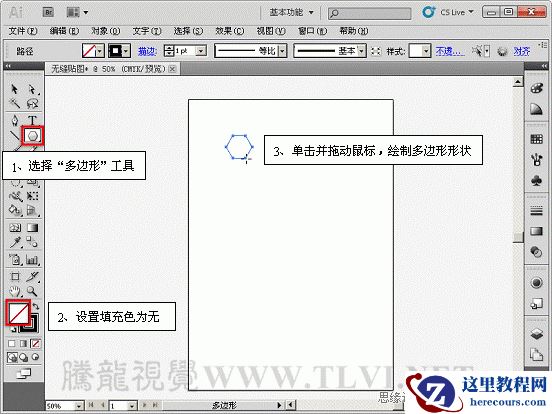Click the 对齐 align link
This screenshot has height=414, width=552.
[x=521, y=52]
